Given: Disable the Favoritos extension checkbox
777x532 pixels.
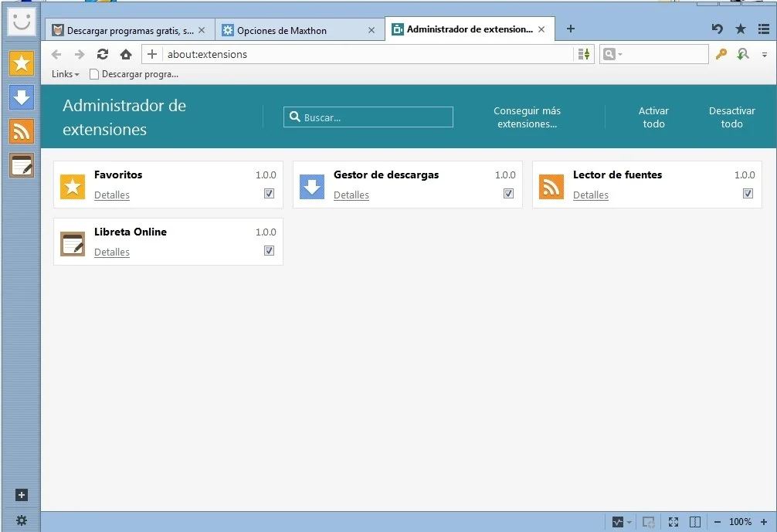Looking at the screenshot, I should coord(269,193).
